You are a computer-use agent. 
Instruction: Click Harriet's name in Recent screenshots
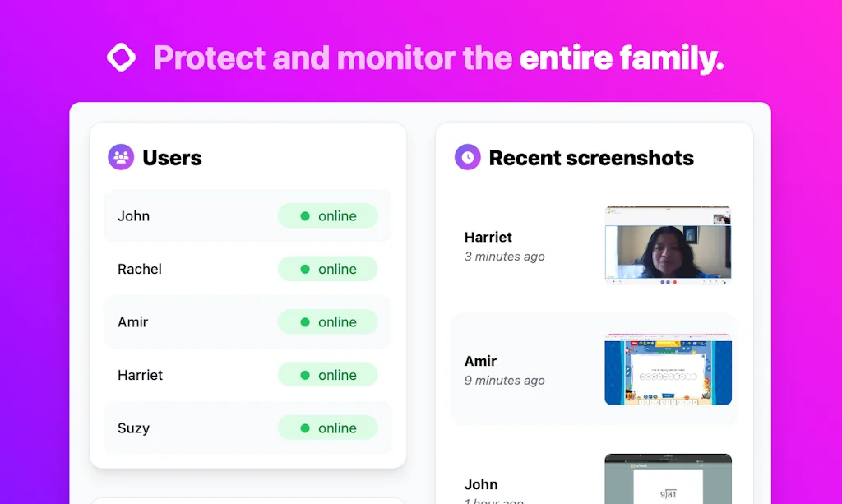coord(488,237)
